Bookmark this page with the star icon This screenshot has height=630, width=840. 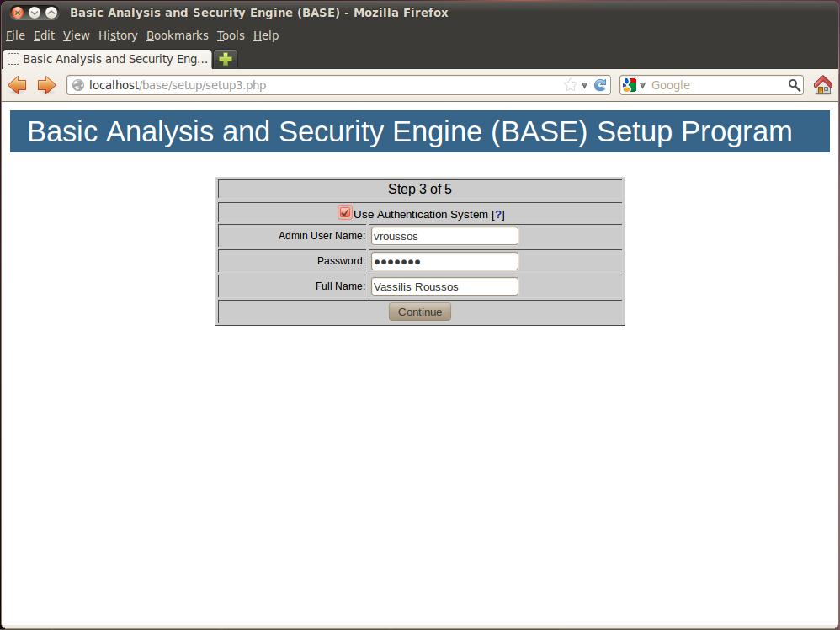[x=571, y=85]
